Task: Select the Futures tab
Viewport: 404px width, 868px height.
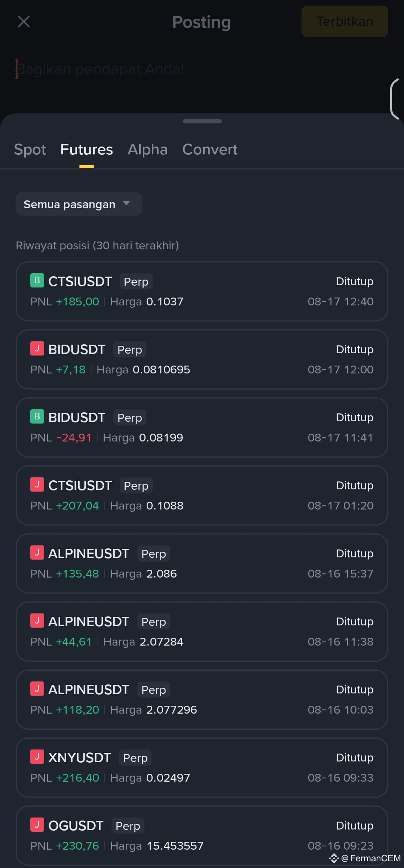Action: pyautogui.click(x=86, y=150)
